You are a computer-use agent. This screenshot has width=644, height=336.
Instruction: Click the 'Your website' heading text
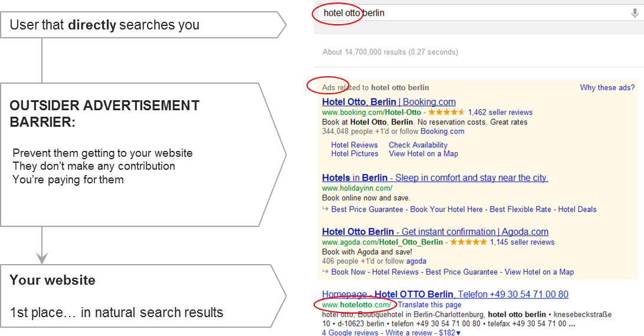[53, 280]
